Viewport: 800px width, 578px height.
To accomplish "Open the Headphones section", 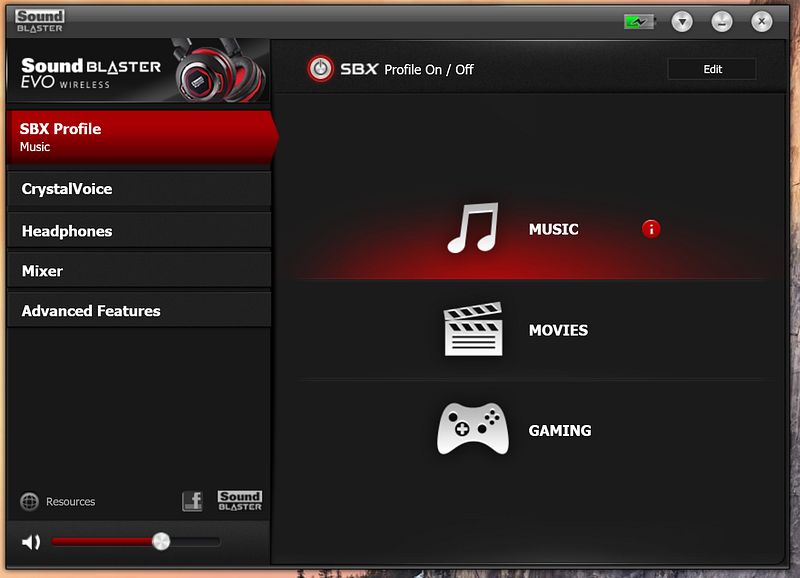I will tap(139, 231).
